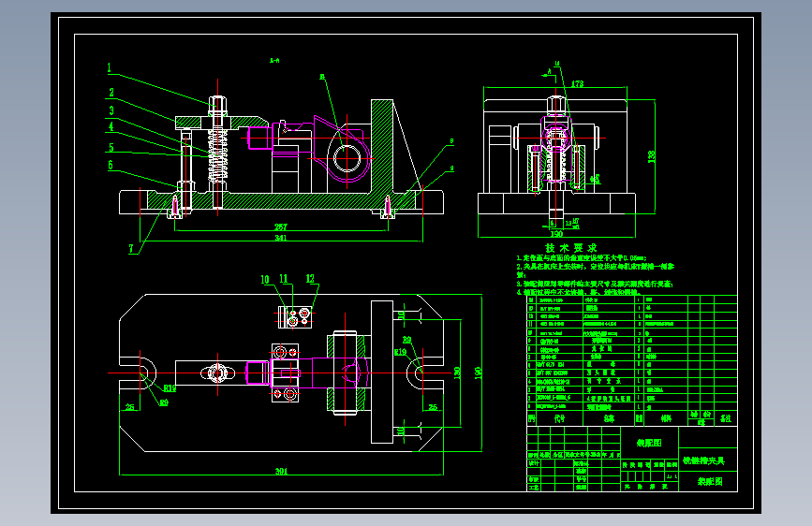Image resolution: width=812 pixels, height=526 pixels.
Task: Click the R9 label near left slot
Action: click(x=164, y=402)
